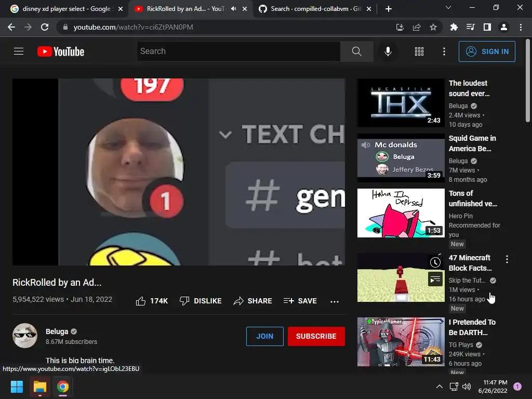
Task: Switch to the GitHub search tab
Action: tap(316, 9)
